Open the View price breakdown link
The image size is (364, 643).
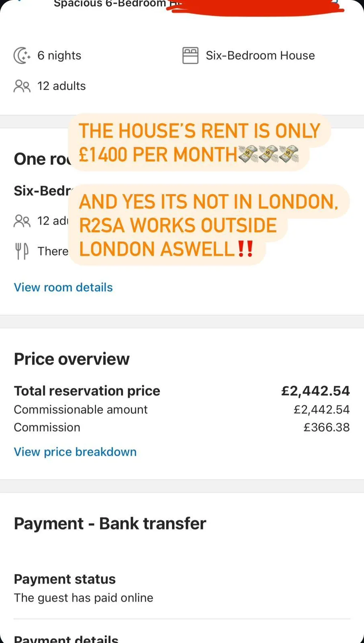75,452
